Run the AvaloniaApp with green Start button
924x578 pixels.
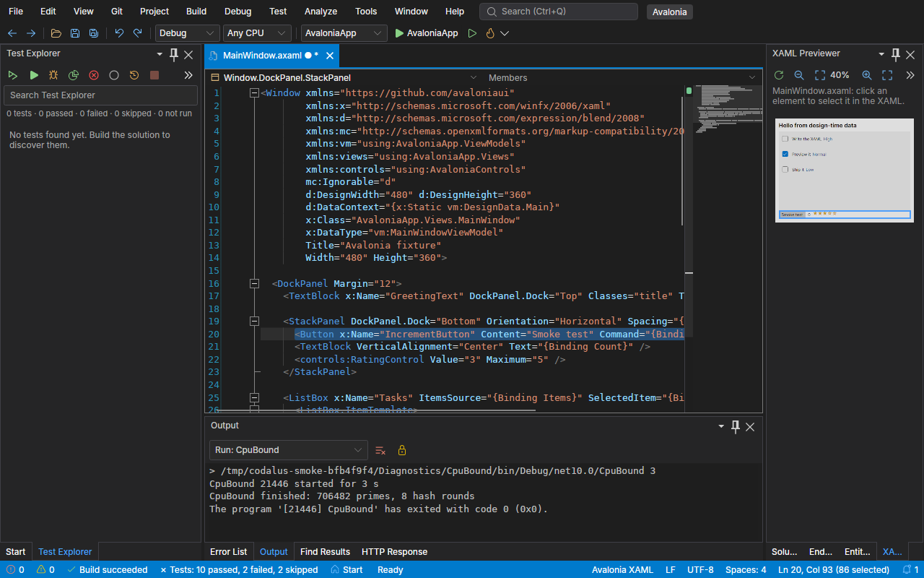[x=427, y=33]
